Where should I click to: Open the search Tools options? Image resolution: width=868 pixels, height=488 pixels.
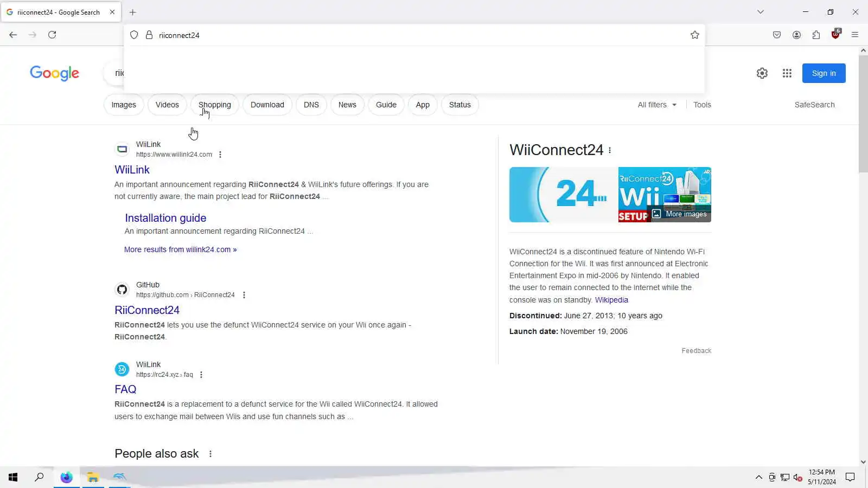(x=702, y=105)
